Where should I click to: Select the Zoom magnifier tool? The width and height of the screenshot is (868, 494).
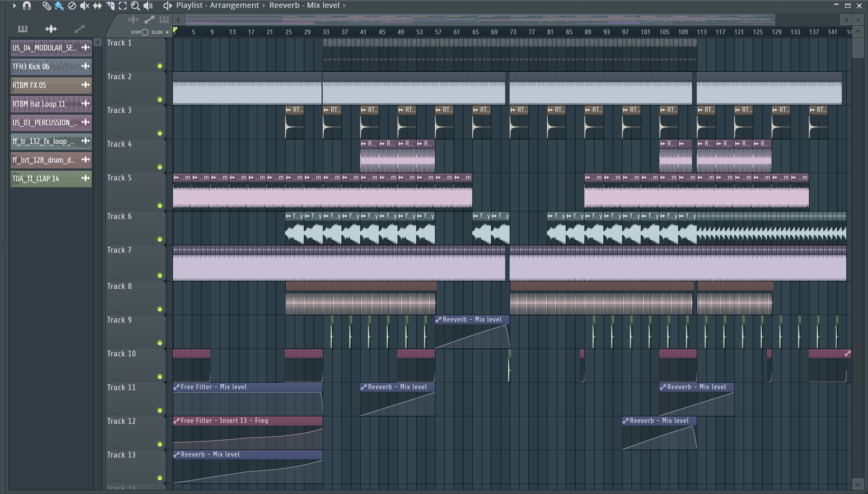[x=135, y=5]
